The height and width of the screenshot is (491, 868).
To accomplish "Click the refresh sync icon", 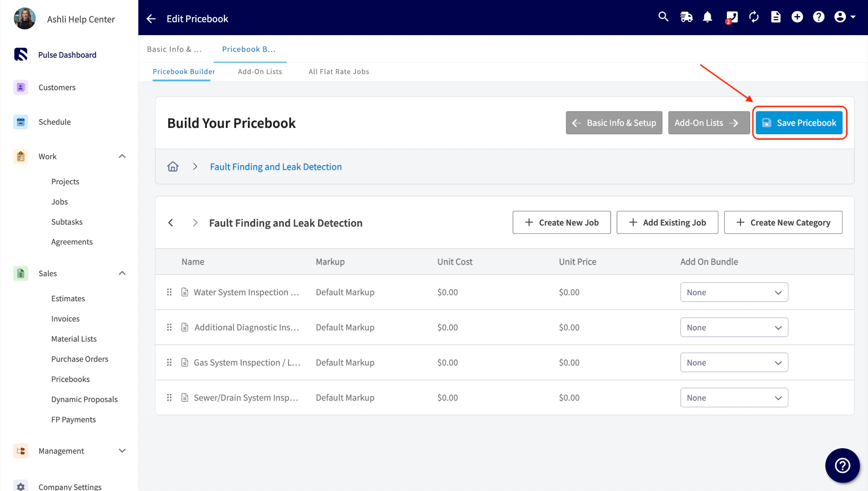I will pos(754,17).
